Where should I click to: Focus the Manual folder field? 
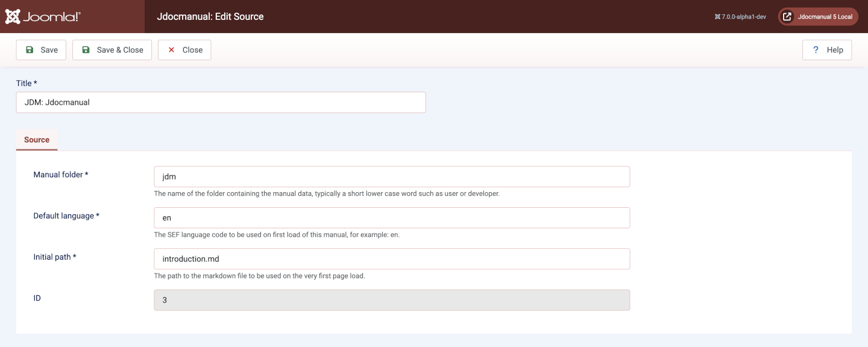click(x=392, y=177)
